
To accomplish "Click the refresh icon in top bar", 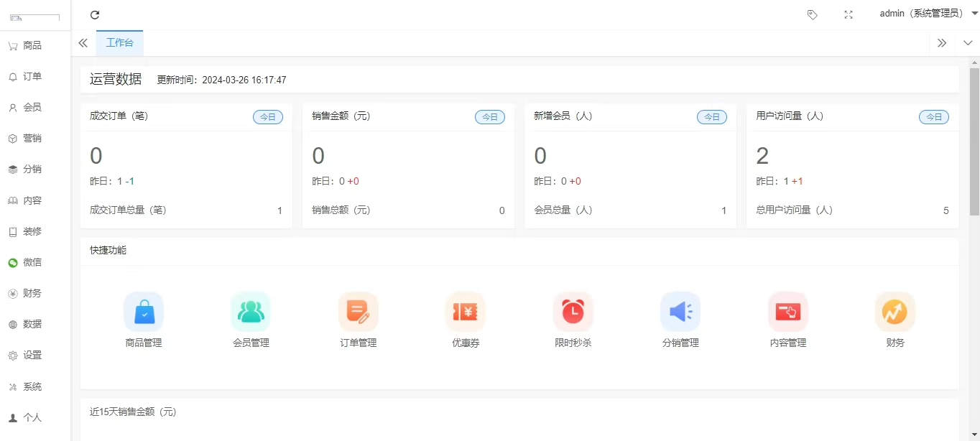I will [95, 14].
